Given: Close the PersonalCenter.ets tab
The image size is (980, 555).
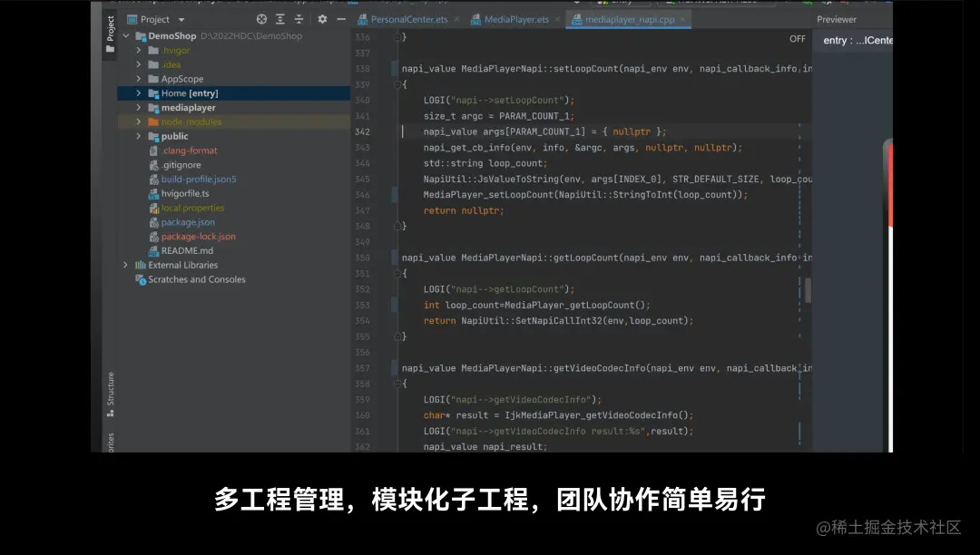Looking at the screenshot, I should click(x=456, y=19).
